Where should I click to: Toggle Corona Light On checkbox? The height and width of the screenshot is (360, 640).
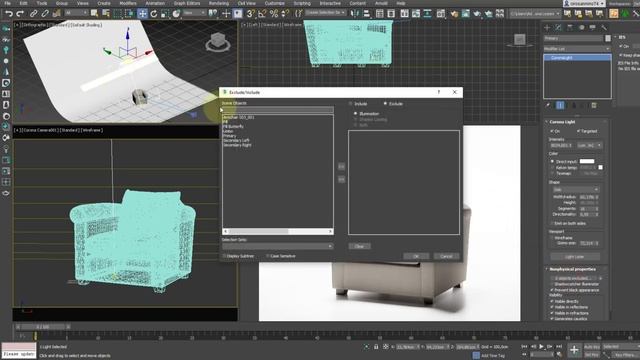tap(552, 131)
